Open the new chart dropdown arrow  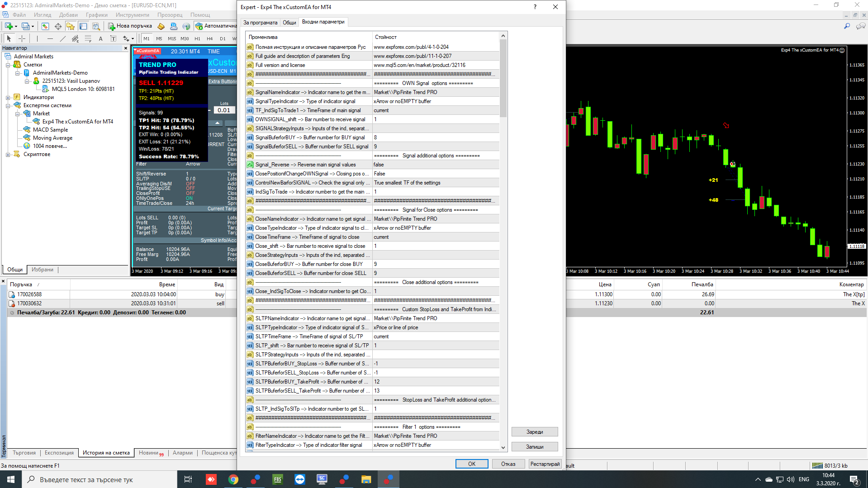tap(15, 26)
